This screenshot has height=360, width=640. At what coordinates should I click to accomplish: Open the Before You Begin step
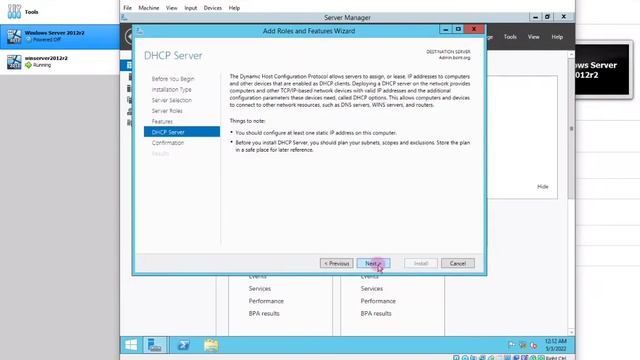[x=173, y=79]
